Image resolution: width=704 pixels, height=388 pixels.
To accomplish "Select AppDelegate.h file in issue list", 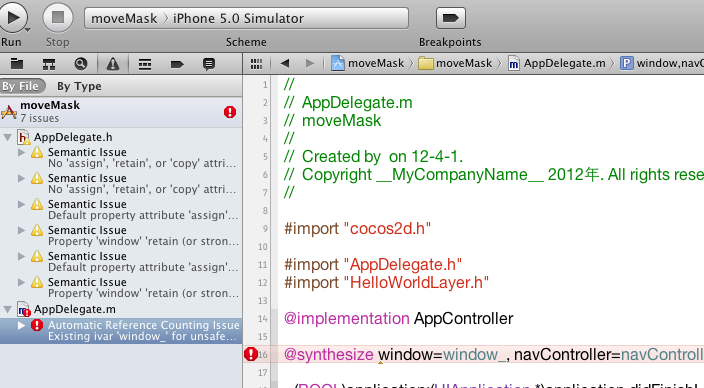I will [73, 137].
